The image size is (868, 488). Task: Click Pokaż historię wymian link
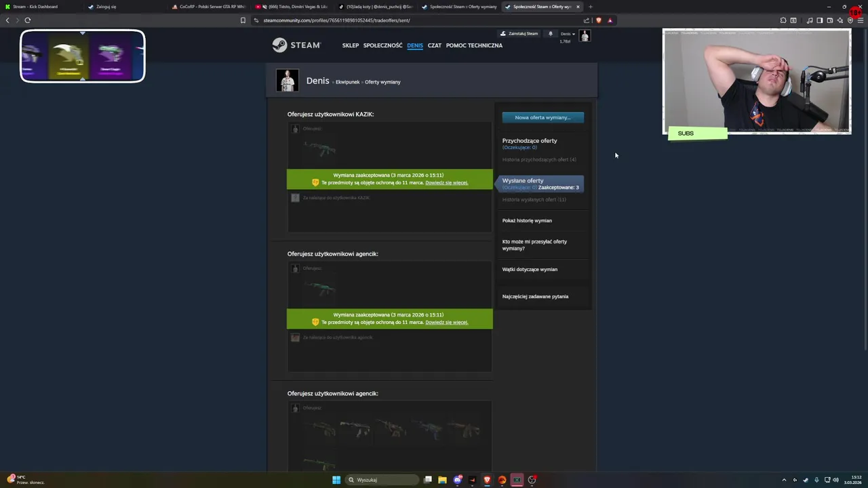[527, 221]
